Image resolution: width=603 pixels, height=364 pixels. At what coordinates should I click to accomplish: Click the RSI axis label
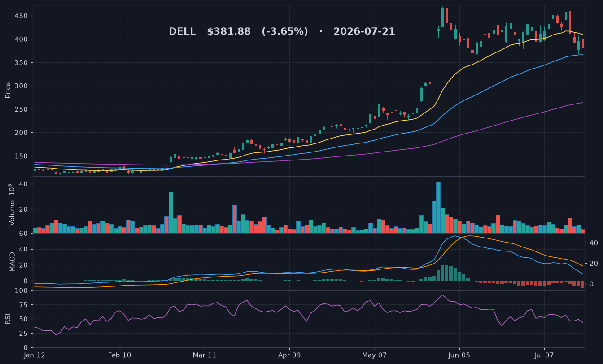tap(8, 319)
